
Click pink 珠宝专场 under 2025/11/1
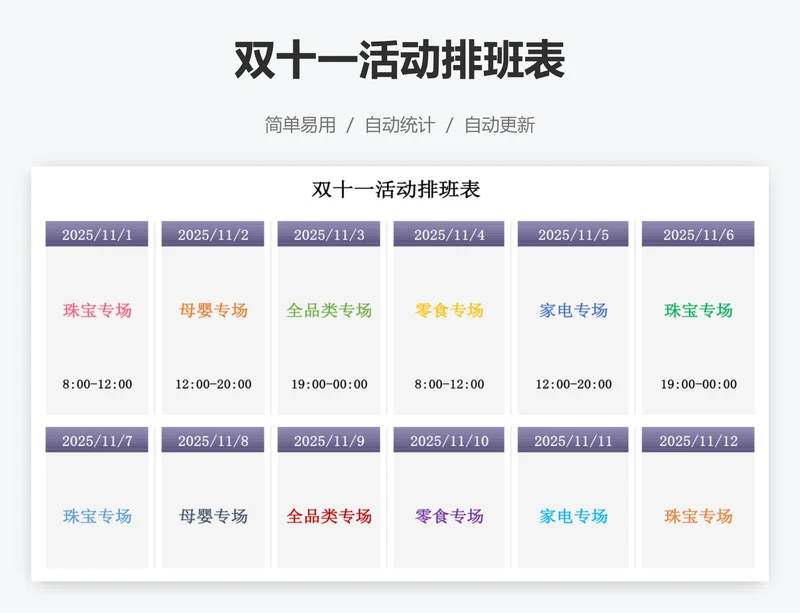click(97, 310)
